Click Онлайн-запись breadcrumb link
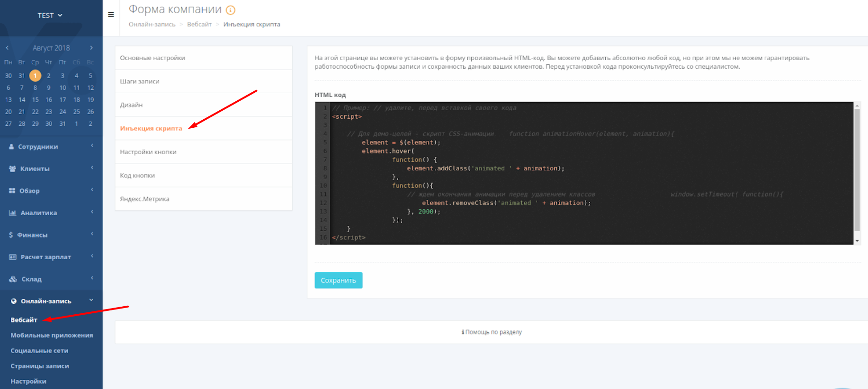 pyautogui.click(x=152, y=25)
